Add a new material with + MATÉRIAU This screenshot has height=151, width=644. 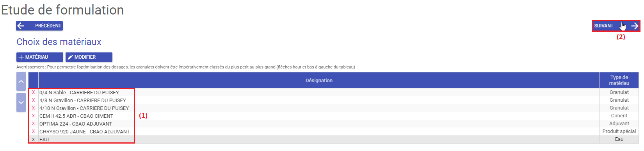(40, 57)
